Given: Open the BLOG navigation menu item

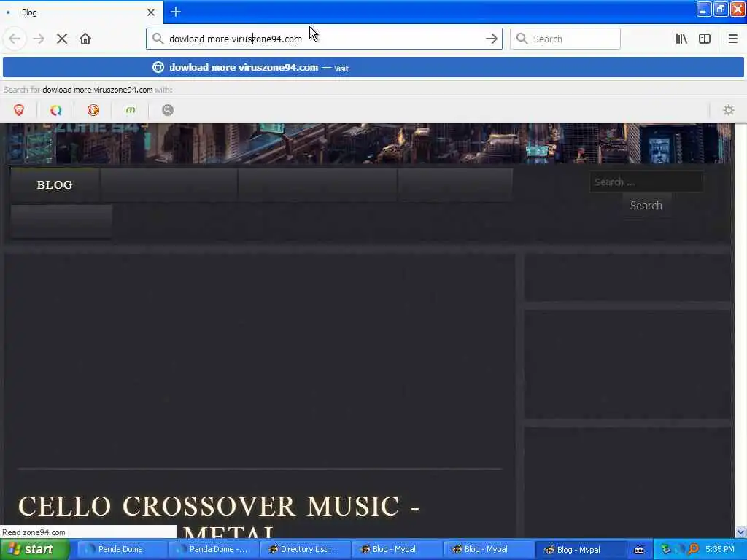Looking at the screenshot, I should point(55,184).
